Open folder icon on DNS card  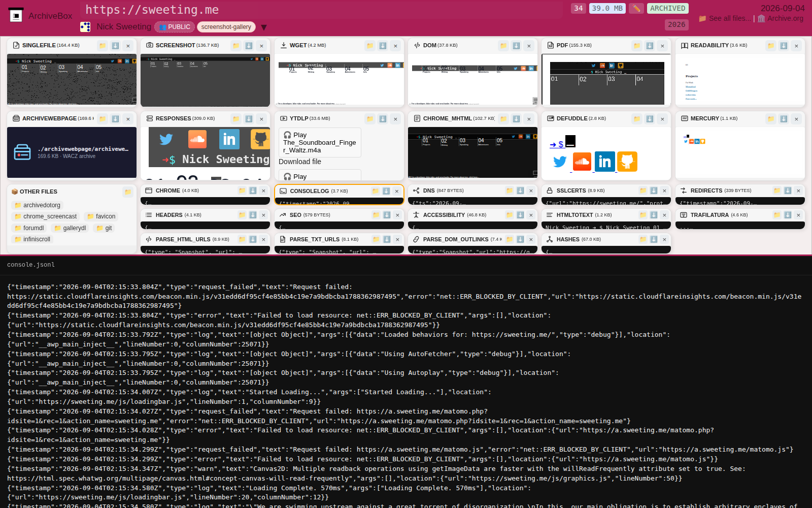tap(510, 190)
